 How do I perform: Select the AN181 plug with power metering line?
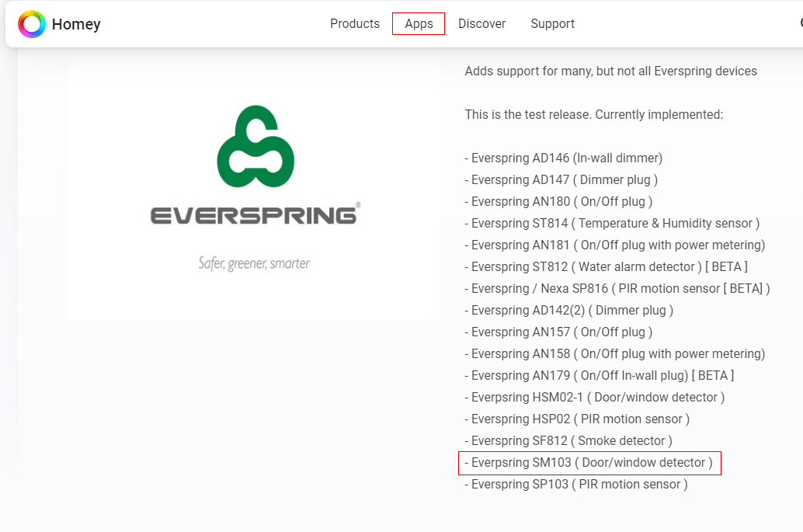click(615, 245)
